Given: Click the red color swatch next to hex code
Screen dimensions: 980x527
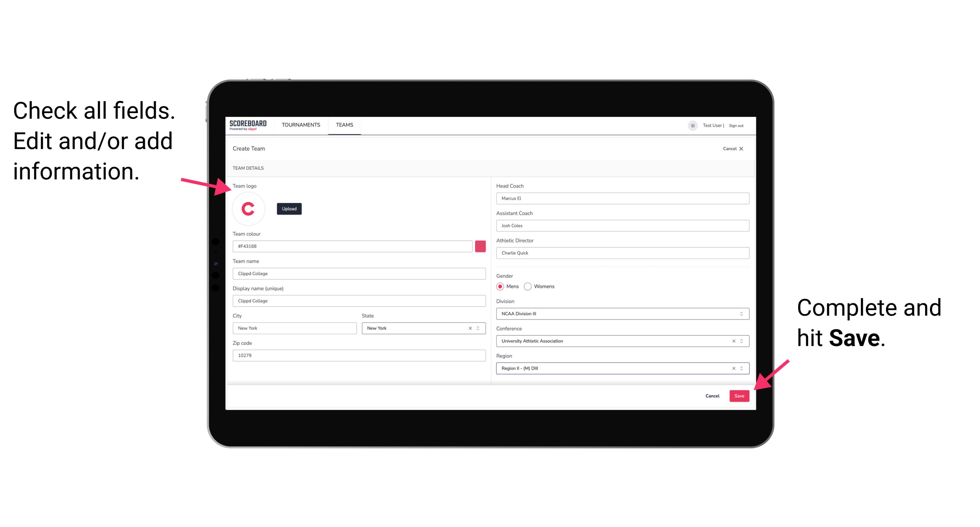Looking at the screenshot, I should coord(482,246).
